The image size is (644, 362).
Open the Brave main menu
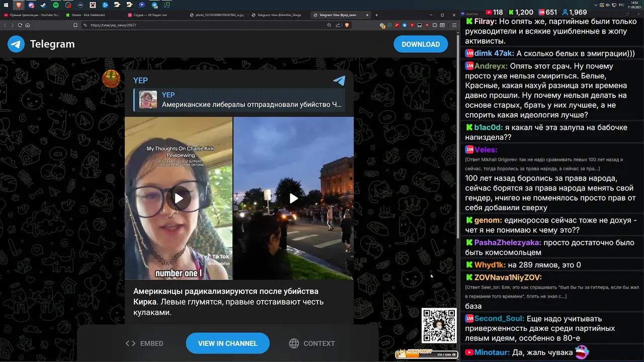point(454,25)
